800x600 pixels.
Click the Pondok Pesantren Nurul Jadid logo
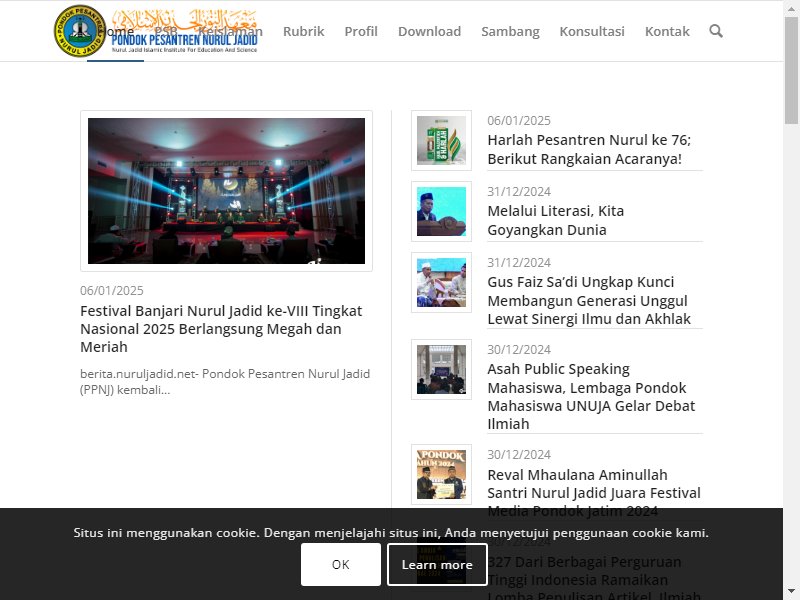coord(156,31)
